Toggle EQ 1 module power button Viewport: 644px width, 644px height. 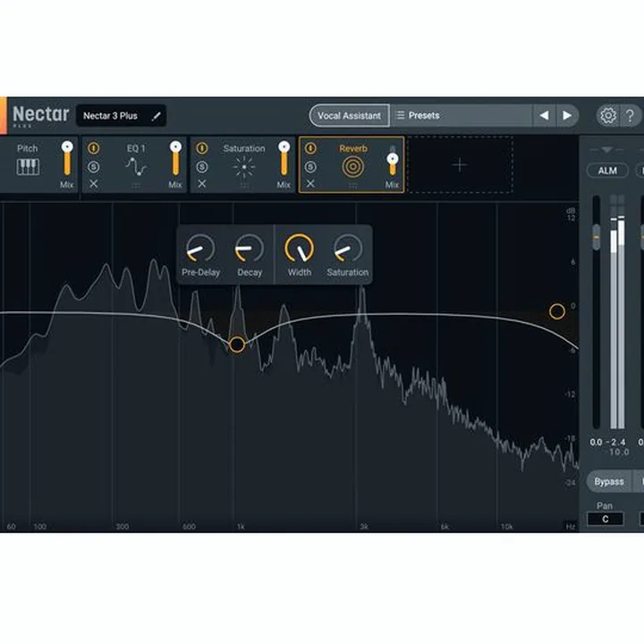[x=94, y=148]
